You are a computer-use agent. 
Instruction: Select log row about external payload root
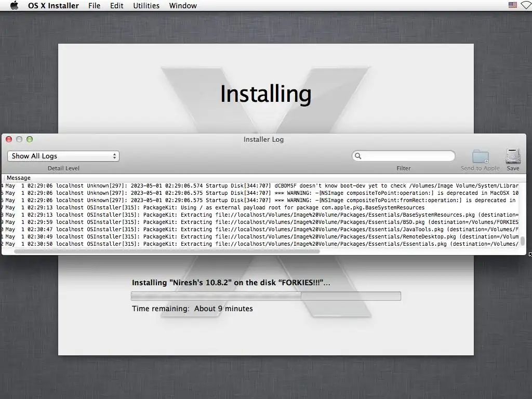pyautogui.click(x=260, y=208)
